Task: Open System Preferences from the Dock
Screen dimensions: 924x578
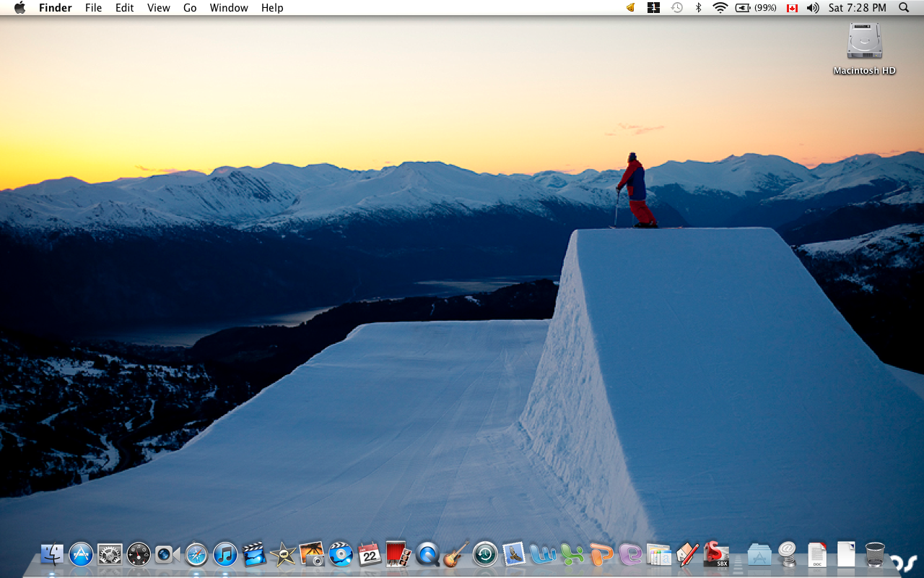Action: tap(108, 555)
